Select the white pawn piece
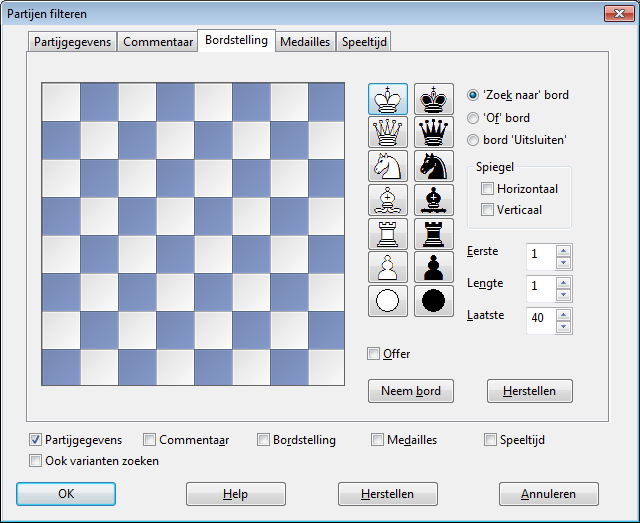The image size is (640, 523). [x=387, y=267]
